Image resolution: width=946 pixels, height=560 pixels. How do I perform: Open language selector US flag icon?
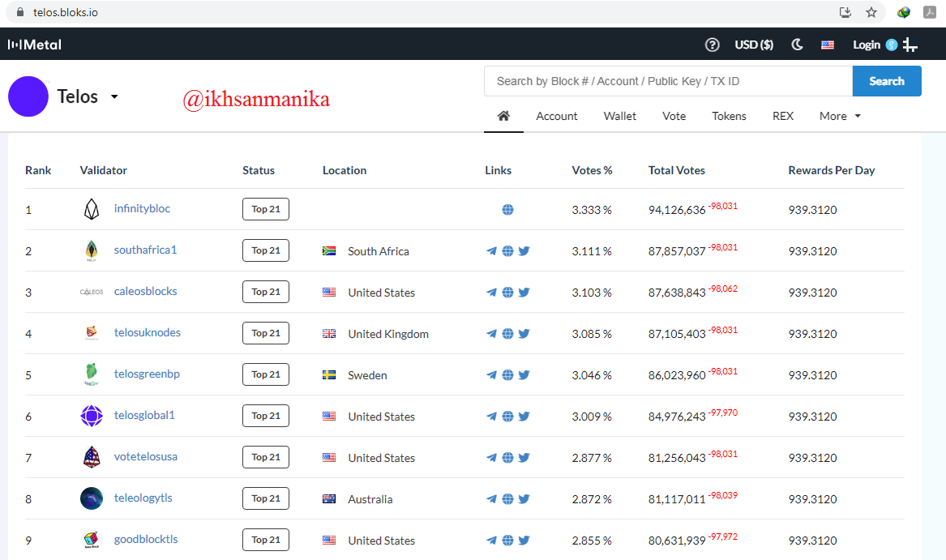coord(828,45)
